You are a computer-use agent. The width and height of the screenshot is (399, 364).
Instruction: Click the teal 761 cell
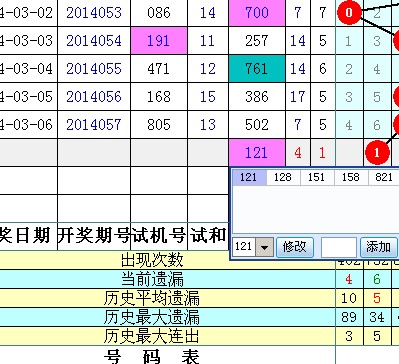[257, 69]
